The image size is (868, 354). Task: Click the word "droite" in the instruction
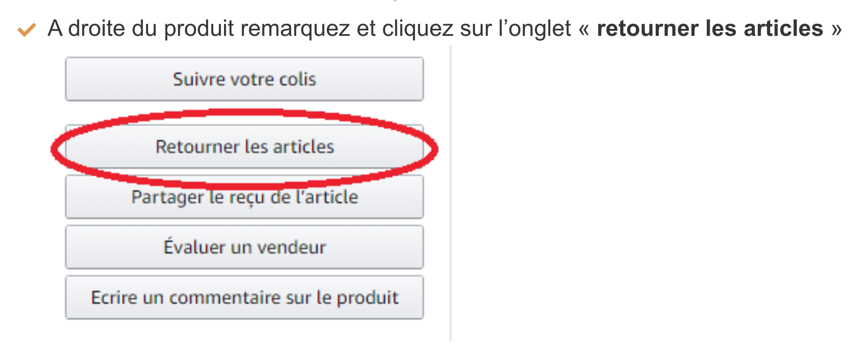point(96,28)
